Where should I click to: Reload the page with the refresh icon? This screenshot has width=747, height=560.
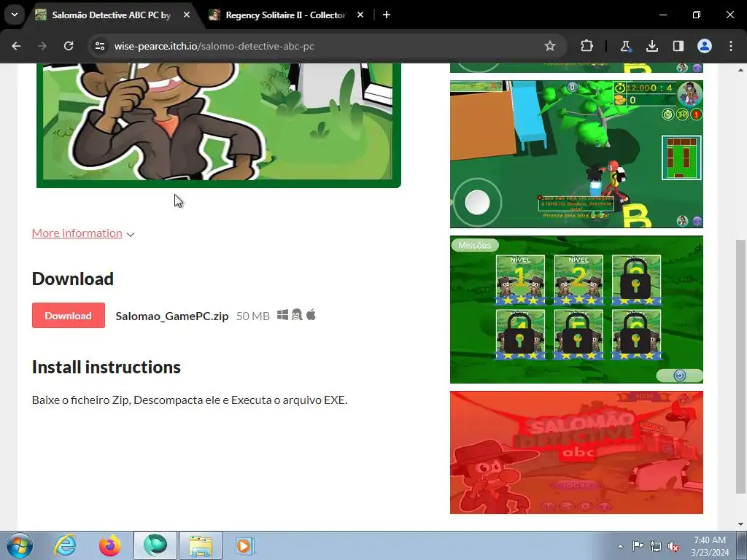(69, 46)
